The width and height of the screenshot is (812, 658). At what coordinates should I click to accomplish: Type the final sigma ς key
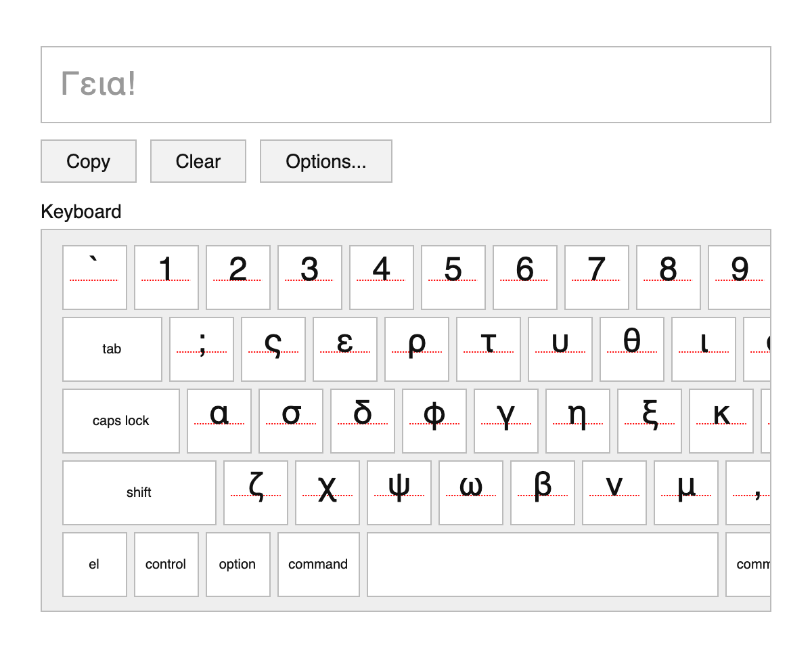click(x=273, y=349)
